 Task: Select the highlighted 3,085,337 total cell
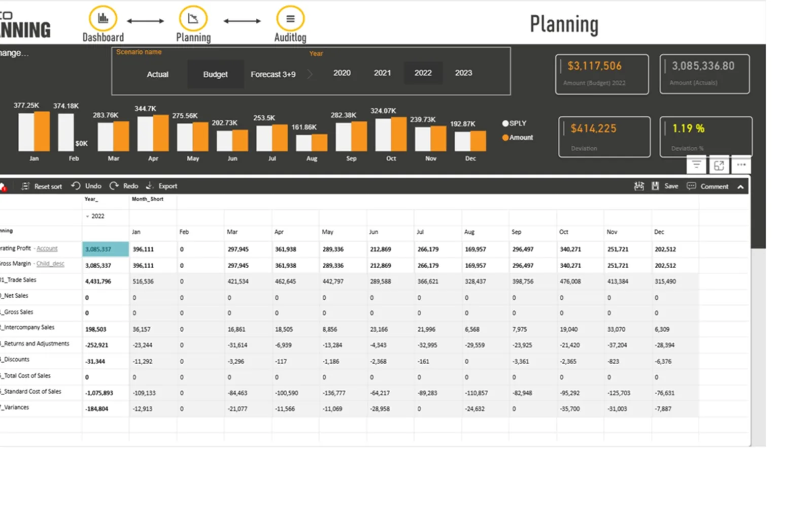tap(106, 249)
